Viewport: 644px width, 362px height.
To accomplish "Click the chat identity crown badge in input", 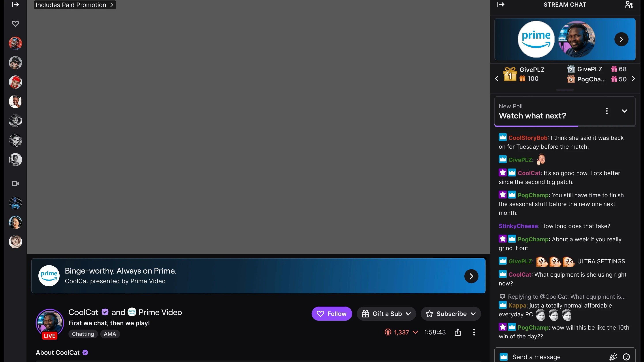I will (x=503, y=357).
